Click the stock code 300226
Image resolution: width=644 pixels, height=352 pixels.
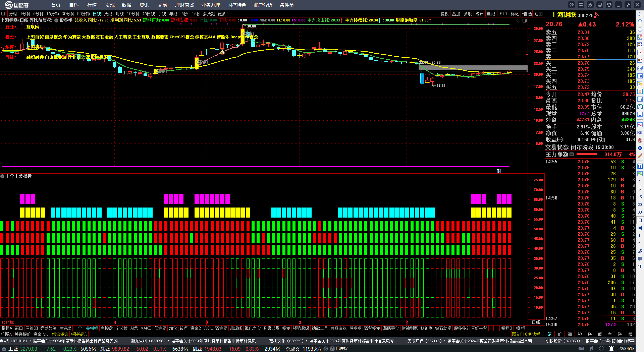coord(586,15)
